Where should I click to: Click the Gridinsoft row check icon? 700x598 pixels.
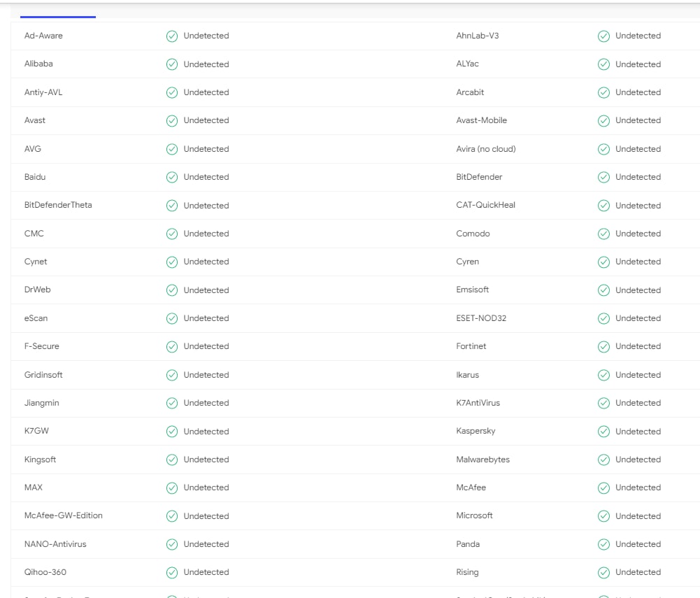click(172, 375)
